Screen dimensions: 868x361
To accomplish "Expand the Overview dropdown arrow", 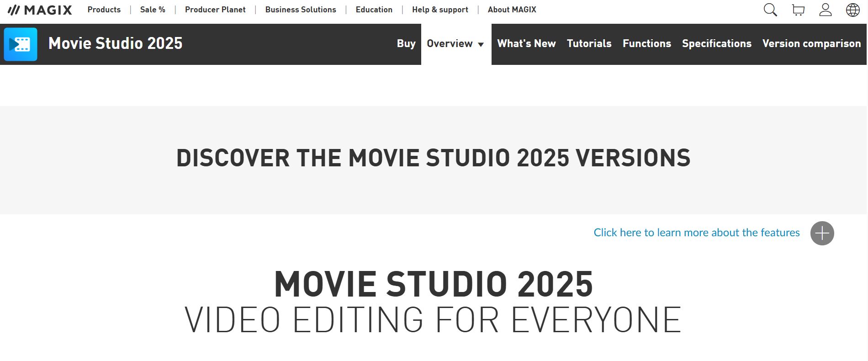I will (x=481, y=44).
